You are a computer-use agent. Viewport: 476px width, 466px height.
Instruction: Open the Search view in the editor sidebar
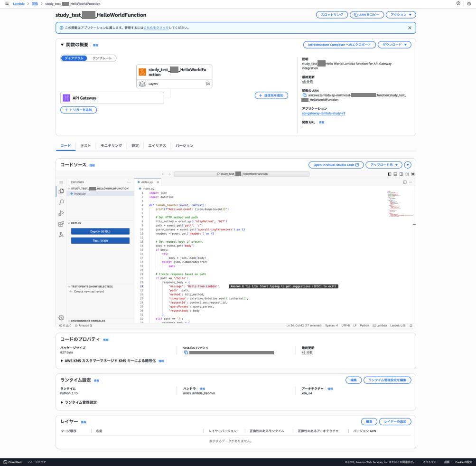(61, 202)
